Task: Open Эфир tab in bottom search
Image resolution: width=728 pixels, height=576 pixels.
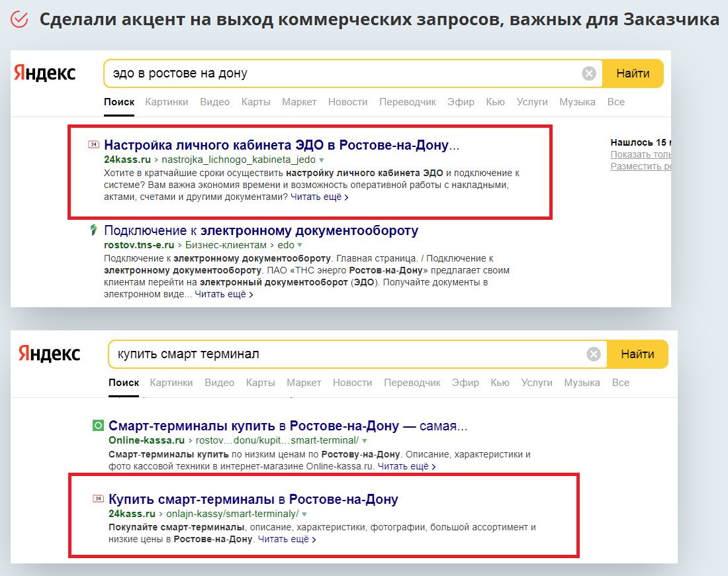Action: (465, 382)
